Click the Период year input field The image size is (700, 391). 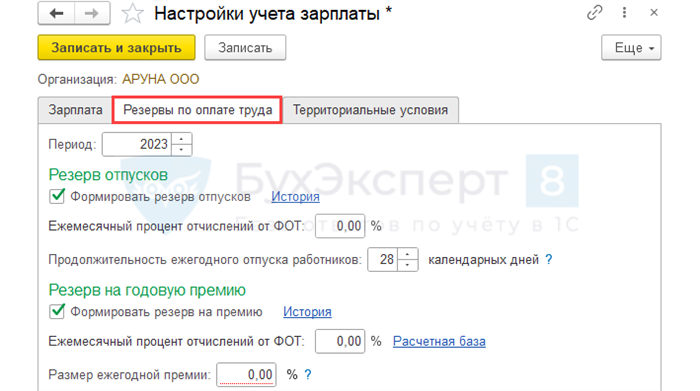pos(137,144)
